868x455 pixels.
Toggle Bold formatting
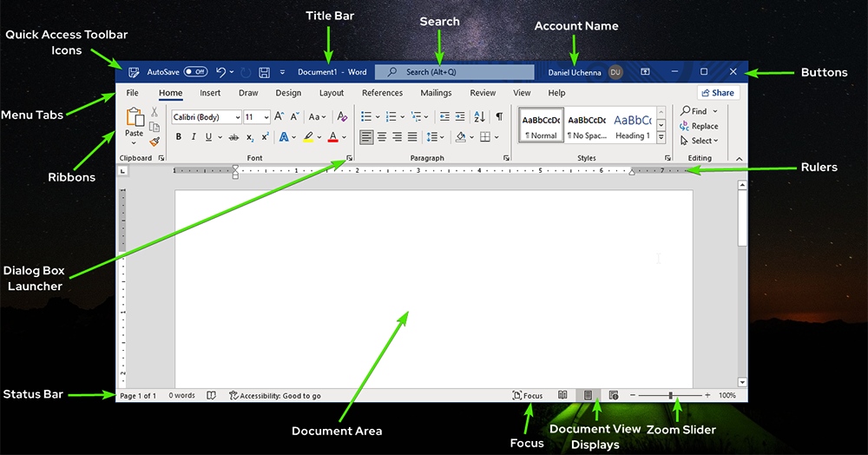178,136
